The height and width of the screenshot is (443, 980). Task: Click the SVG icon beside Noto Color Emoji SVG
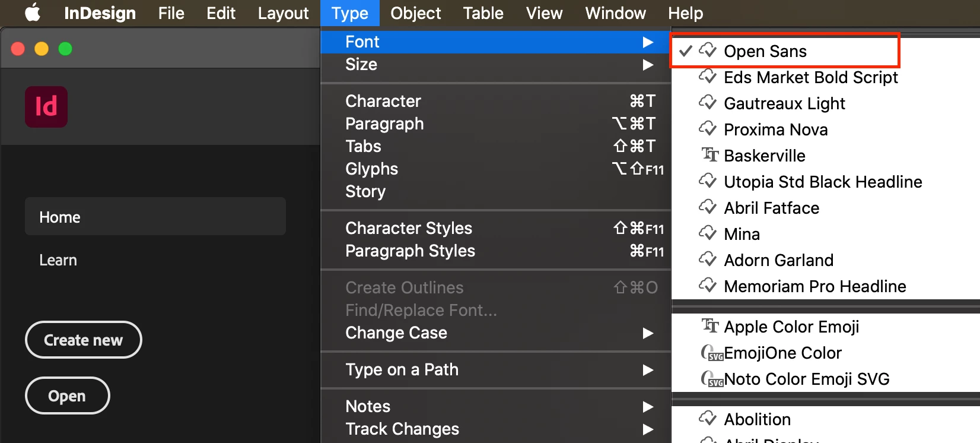click(711, 379)
